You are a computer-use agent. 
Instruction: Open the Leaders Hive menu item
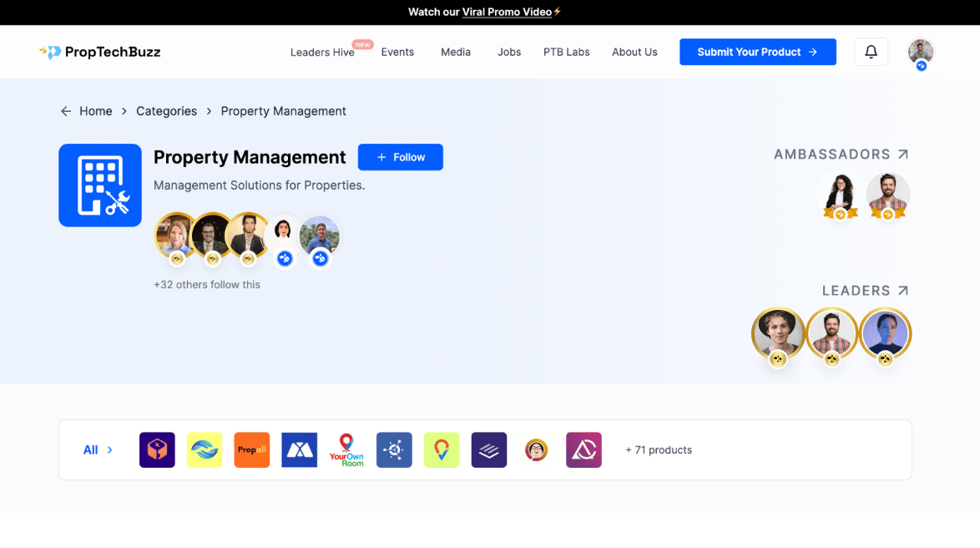[322, 52]
